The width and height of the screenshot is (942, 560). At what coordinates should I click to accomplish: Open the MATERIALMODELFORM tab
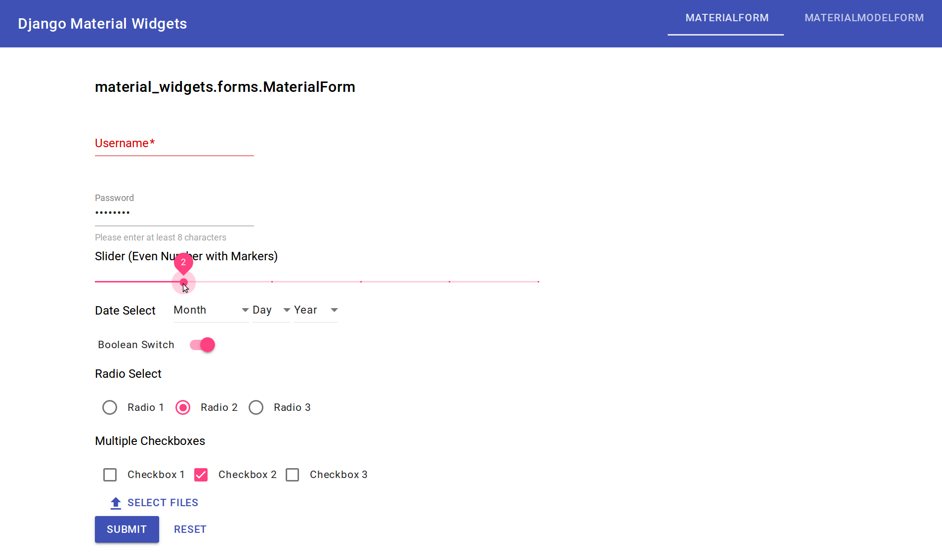[x=864, y=18]
